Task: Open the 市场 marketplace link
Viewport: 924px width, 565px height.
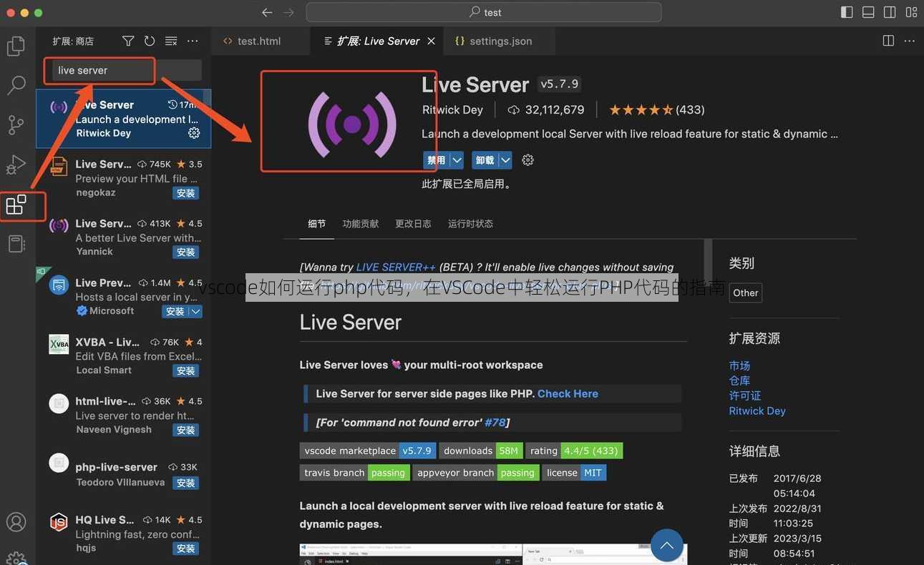Action: coord(739,365)
